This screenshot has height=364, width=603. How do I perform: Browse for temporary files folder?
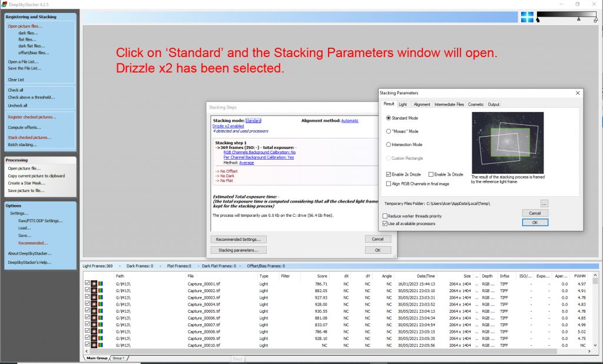544,204
